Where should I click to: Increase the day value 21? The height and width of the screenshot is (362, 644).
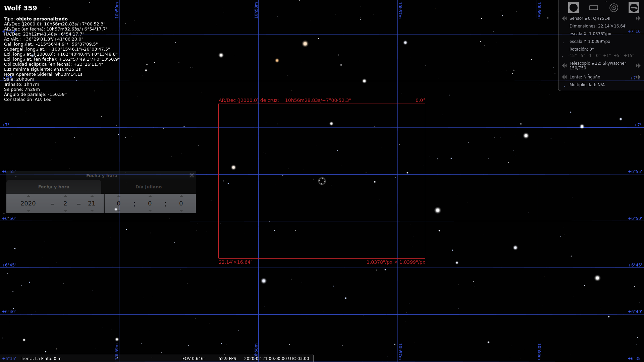coord(92,196)
